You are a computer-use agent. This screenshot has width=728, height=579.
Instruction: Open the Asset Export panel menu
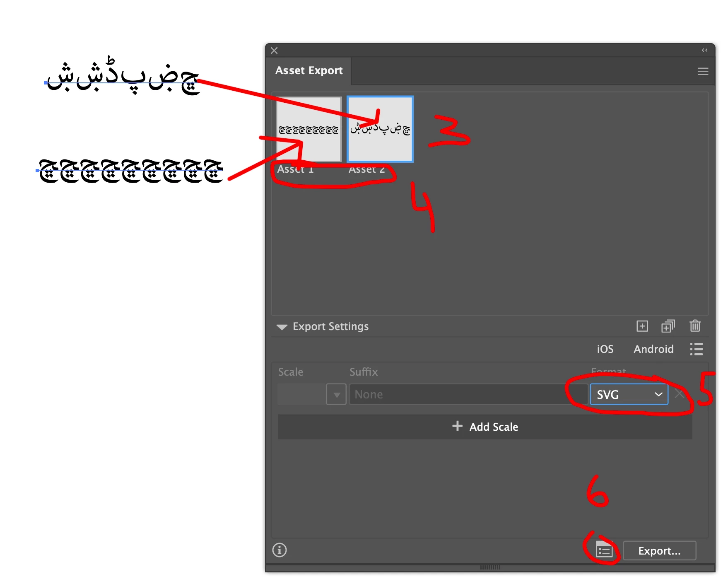[703, 71]
